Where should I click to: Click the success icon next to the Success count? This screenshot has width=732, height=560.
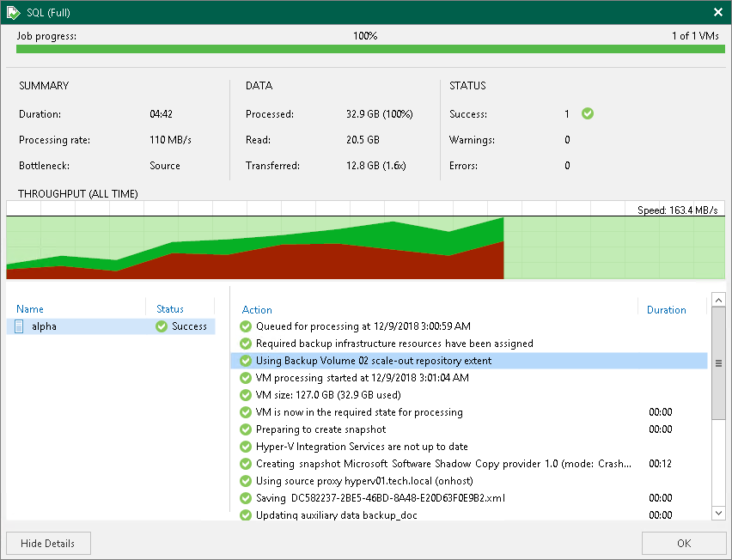click(586, 113)
